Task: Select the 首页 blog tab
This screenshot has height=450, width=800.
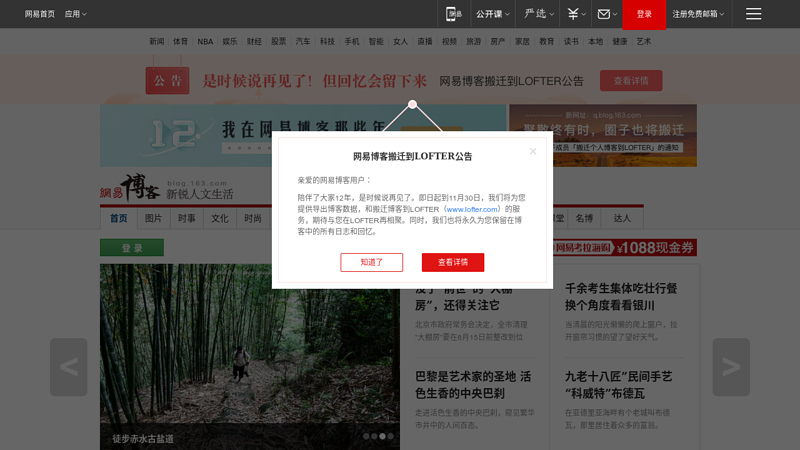Action: (x=118, y=218)
